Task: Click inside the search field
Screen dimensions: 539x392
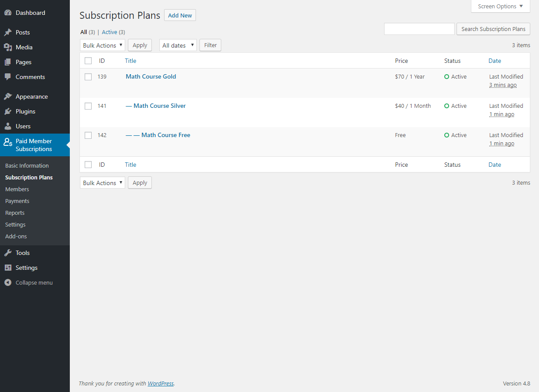Action: pyautogui.click(x=419, y=29)
